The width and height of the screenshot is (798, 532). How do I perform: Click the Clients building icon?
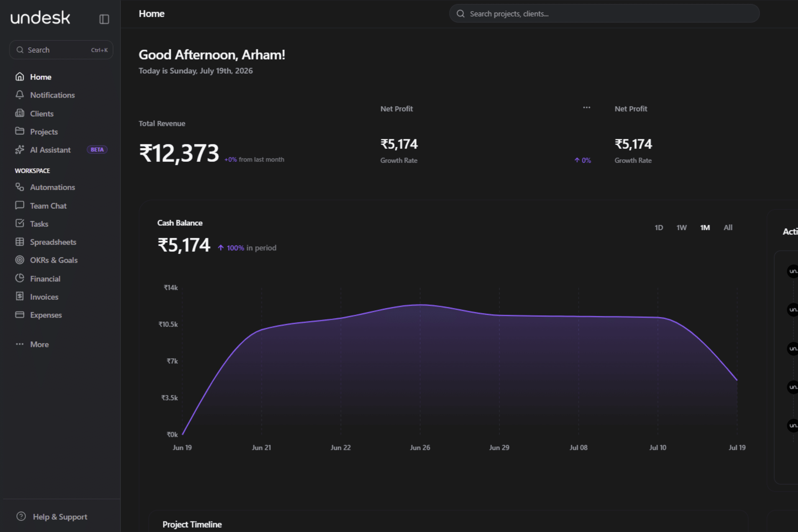coord(20,113)
